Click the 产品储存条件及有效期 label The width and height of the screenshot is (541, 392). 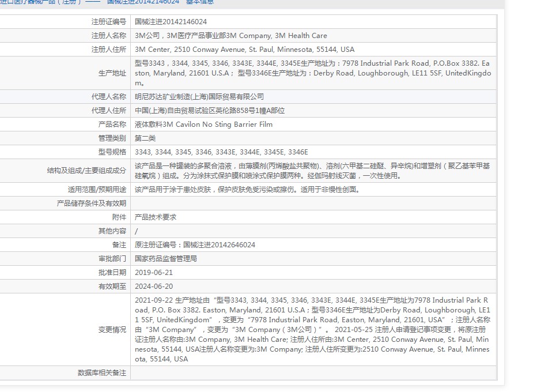[92, 203]
